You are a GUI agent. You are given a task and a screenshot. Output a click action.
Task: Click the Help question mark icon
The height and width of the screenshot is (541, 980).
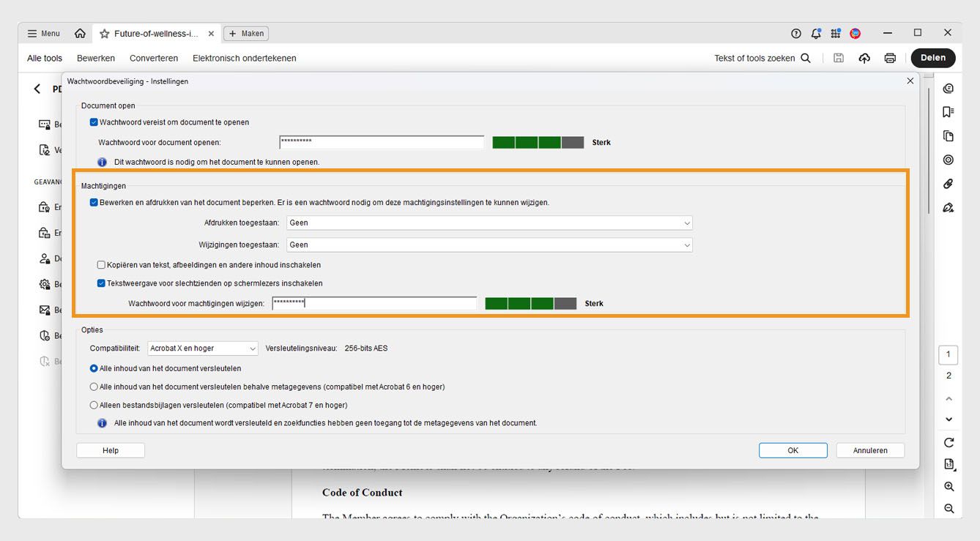click(795, 33)
